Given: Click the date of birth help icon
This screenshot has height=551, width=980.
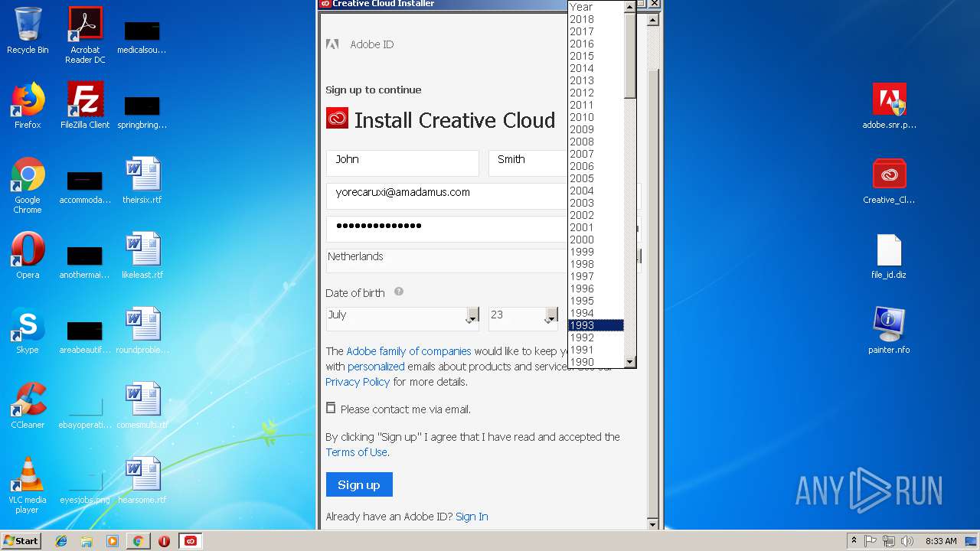Looking at the screenshot, I should tap(399, 292).
